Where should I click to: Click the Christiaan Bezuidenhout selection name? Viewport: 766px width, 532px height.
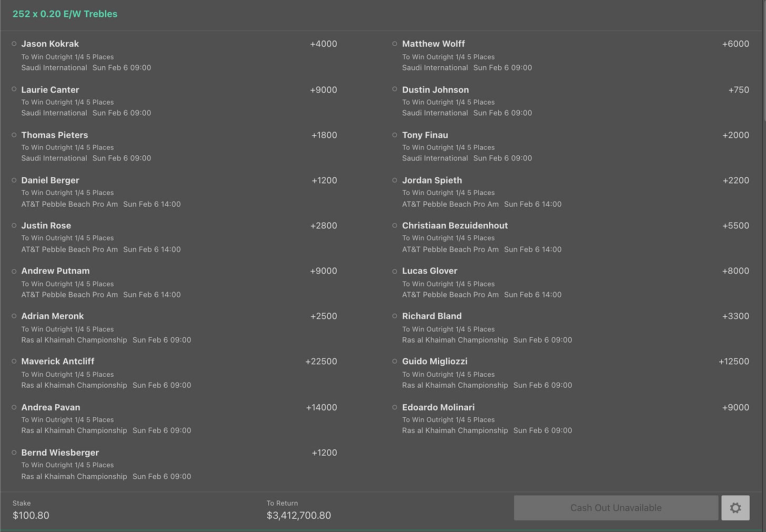pyautogui.click(x=455, y=225)
